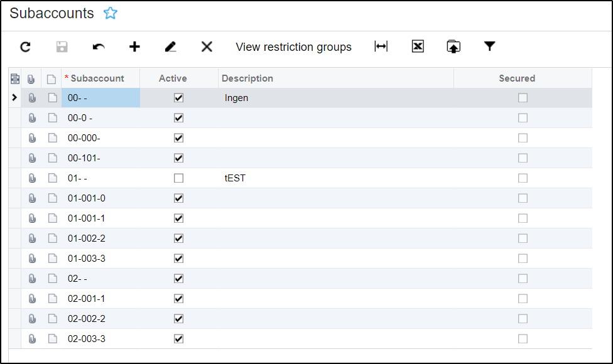Click the upload/import icon
The width and height of the screenshot is (613, 364).
[453, 47]
